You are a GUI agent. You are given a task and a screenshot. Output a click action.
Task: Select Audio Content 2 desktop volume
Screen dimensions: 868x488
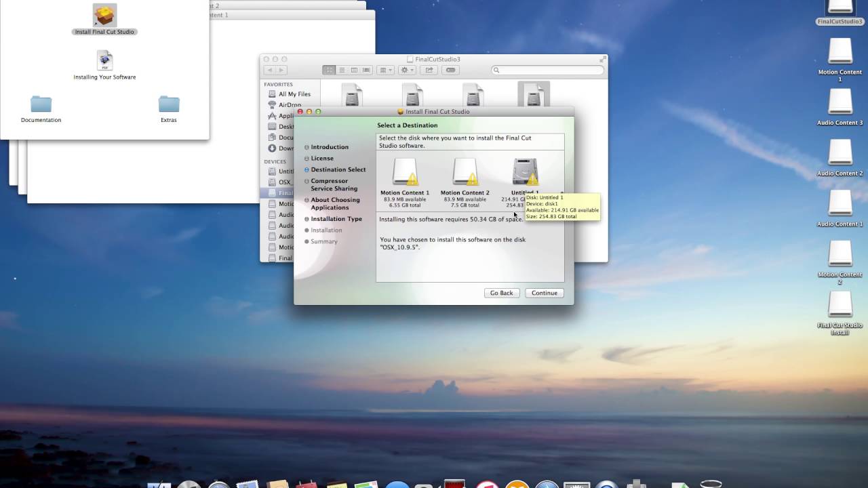(840, 152)
